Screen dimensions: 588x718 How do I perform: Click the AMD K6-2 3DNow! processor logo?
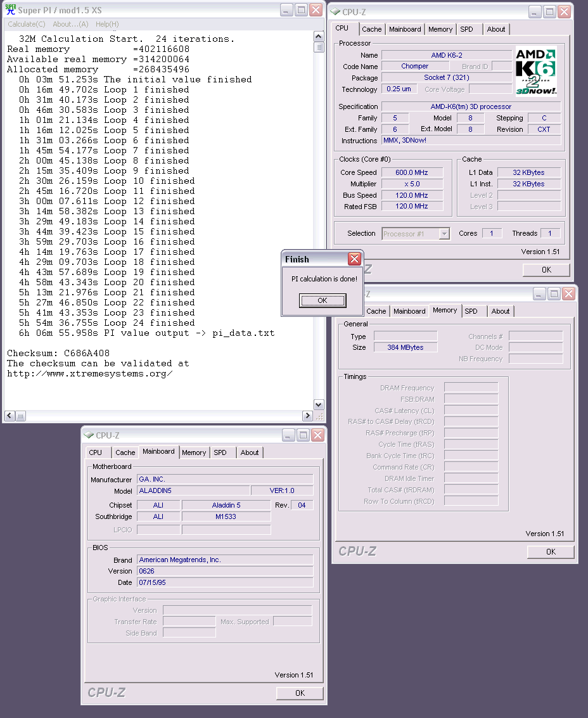click(536, 70)
